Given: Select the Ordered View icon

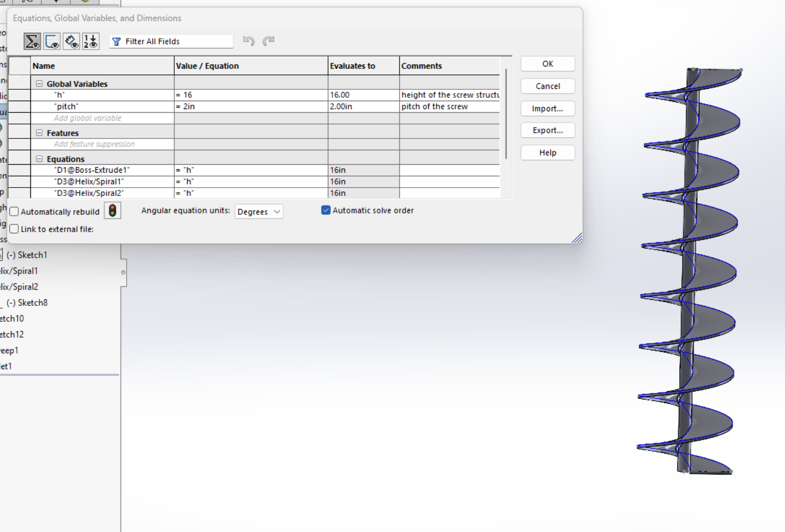Looking at the screenshot, I should [91, 41].
